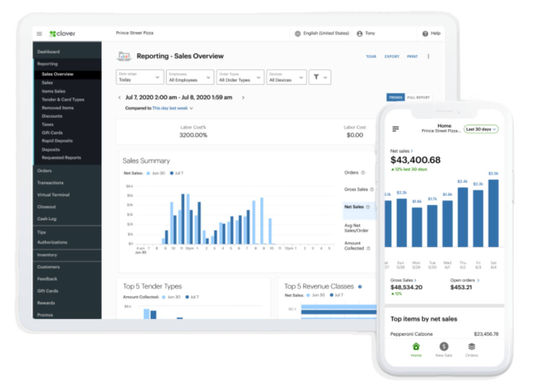The height and width of the screenshot is (392, 543).
Task: Open Open orders details on phone
Action: click(x=465, y=281)
